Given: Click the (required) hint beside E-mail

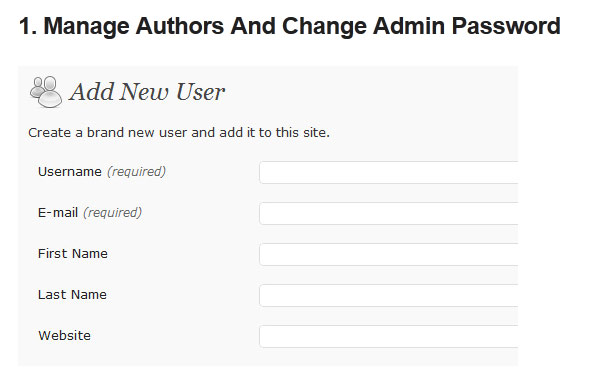Looking at the screenshot, I should 112,212.
